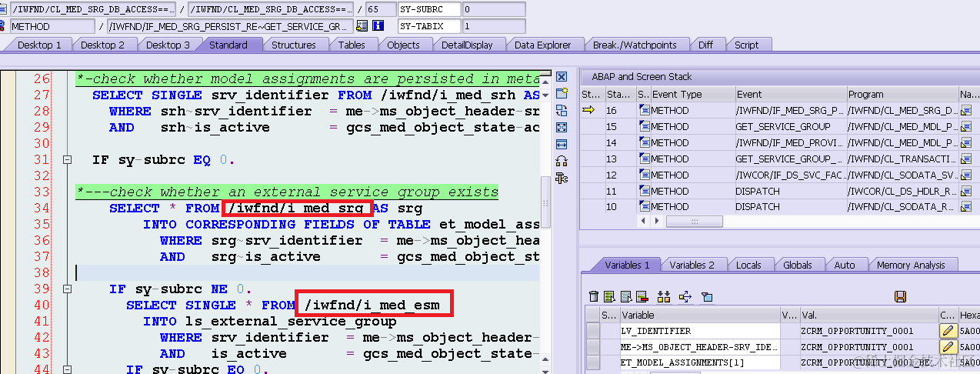
Task: Click the swap/replace tool icon
Action: pos(562,110)
